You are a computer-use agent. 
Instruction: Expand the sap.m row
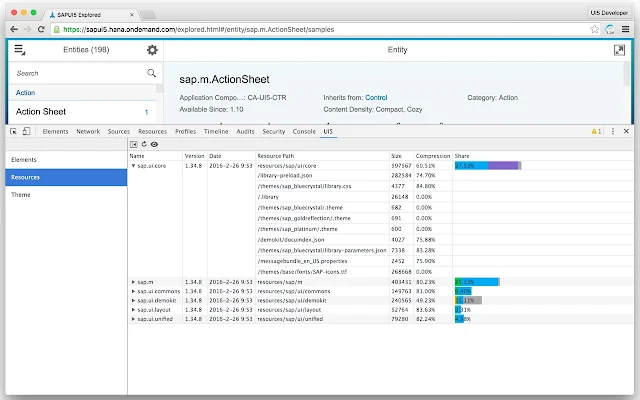[133, 282]
